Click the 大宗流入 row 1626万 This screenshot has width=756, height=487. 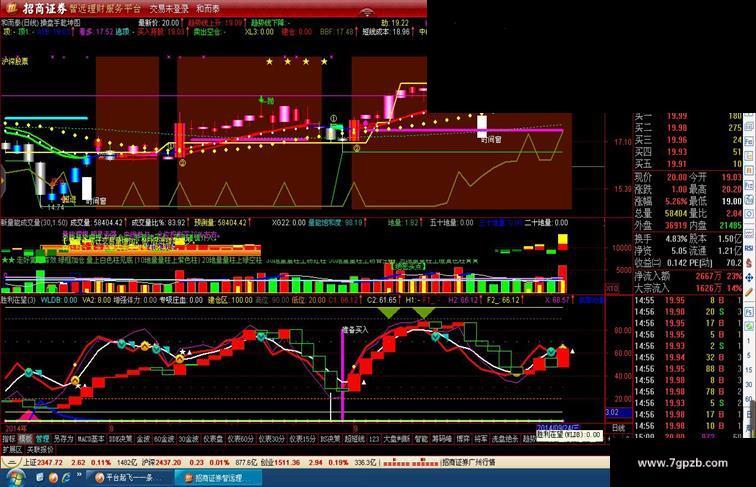pyautogui.click(x=688, y=288)
